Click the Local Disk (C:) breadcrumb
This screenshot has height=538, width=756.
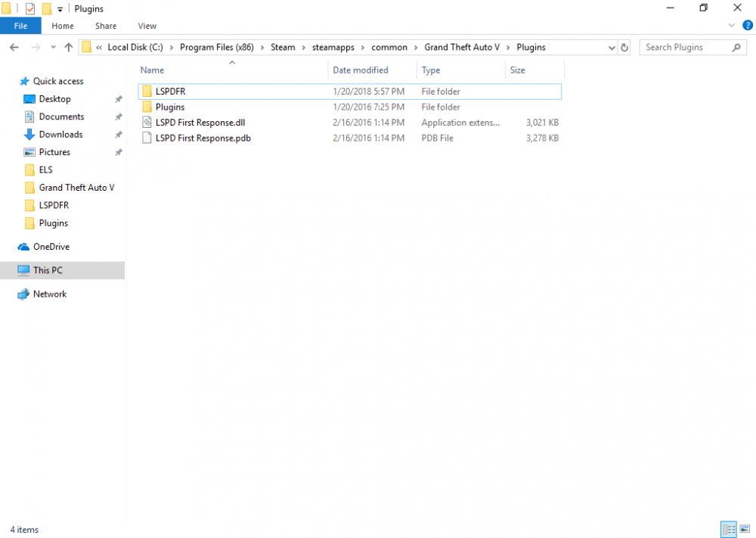135,47
